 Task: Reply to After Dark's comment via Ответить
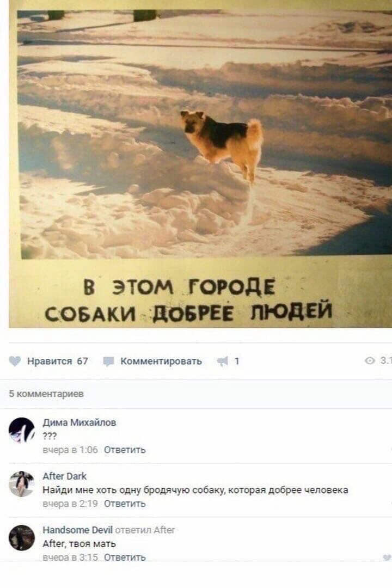125,504
